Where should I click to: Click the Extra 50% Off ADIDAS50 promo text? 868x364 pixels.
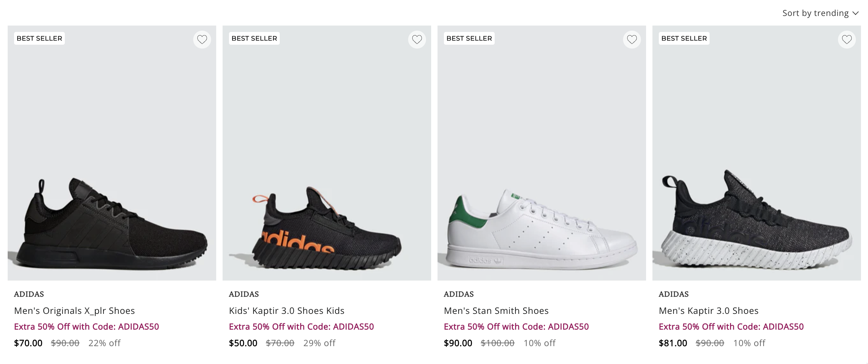(88, 326)
